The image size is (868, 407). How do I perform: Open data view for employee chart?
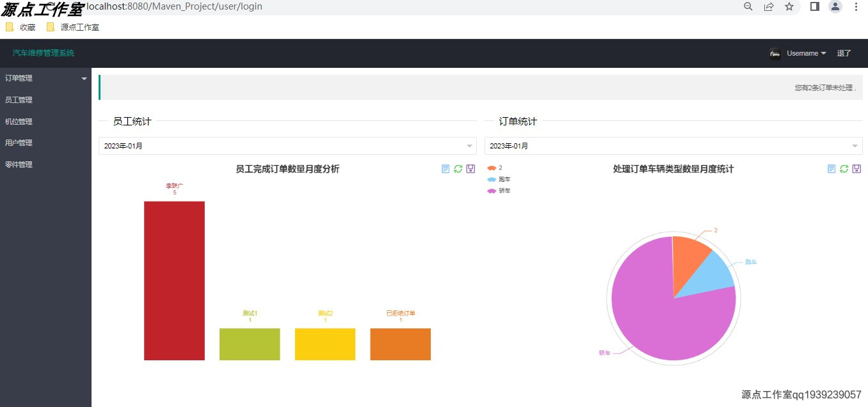pos(446,168)
